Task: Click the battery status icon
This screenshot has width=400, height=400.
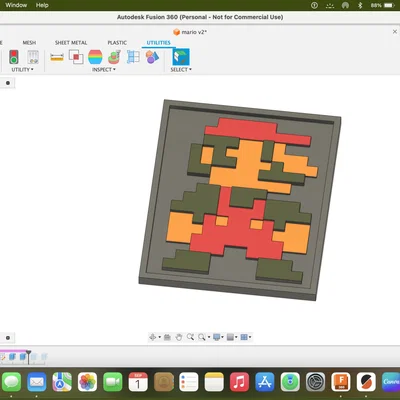Action: click(x=389, y=5)
